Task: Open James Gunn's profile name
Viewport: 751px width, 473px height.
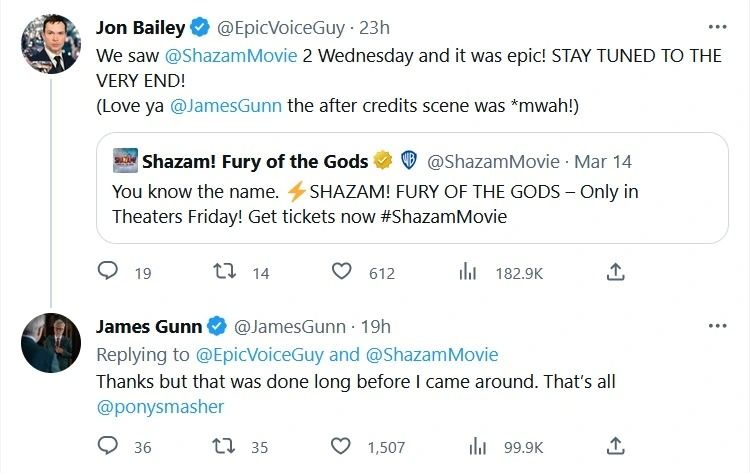Action: click(x=149, y=326)
